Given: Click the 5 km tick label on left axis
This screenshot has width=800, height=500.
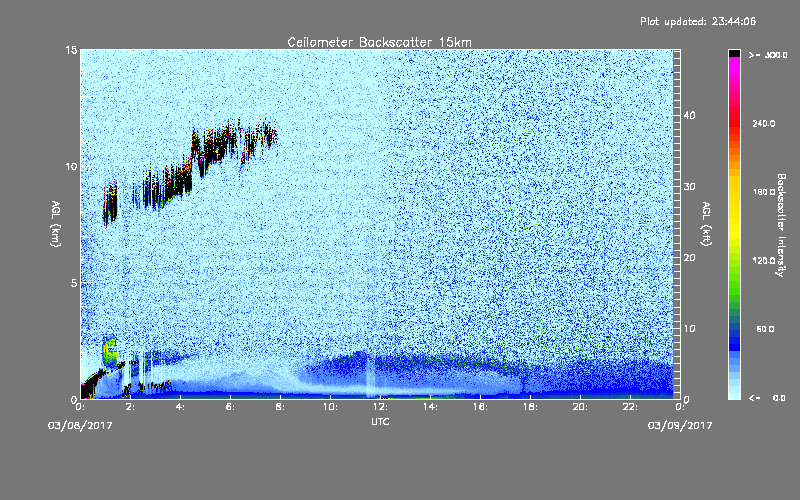Looking at the screenshot, I should click(74, 283).
